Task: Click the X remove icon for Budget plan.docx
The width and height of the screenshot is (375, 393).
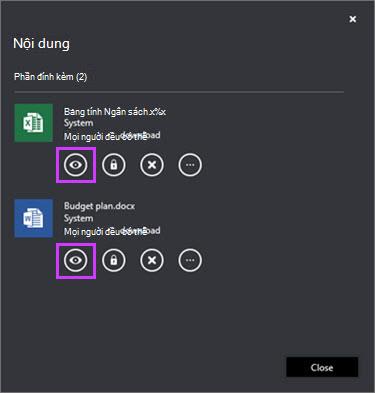Action: (x=152, y=260)
